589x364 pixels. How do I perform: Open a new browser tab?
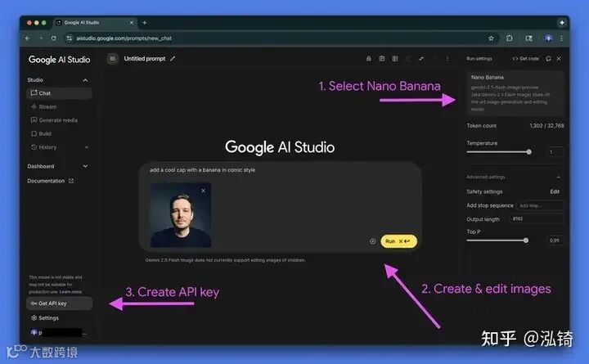coord(145,23)
